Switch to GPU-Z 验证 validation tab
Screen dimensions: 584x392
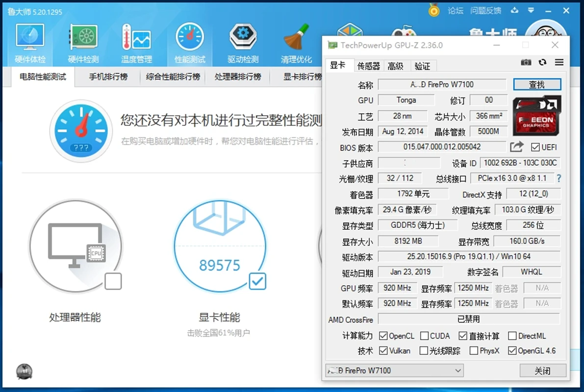click(423, 66)
